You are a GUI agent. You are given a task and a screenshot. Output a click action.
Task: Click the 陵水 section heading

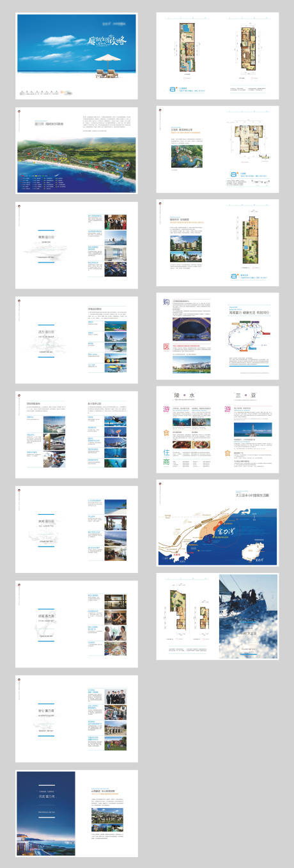185,395
